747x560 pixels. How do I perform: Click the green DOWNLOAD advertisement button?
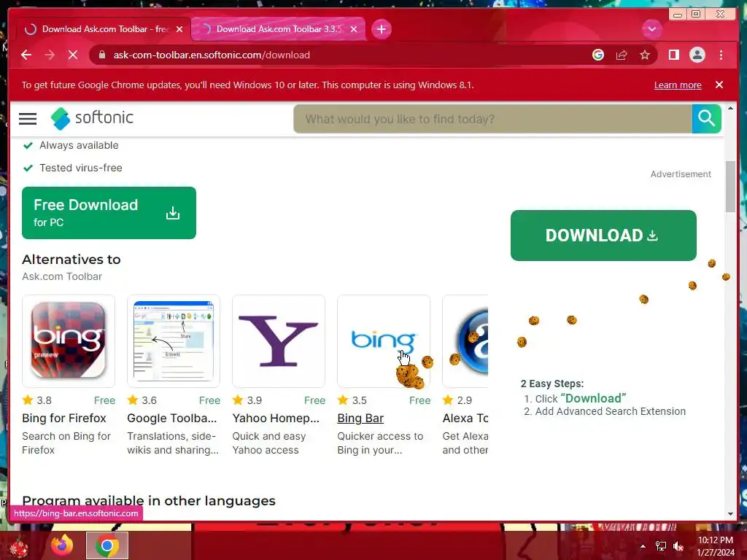point(603,236)
